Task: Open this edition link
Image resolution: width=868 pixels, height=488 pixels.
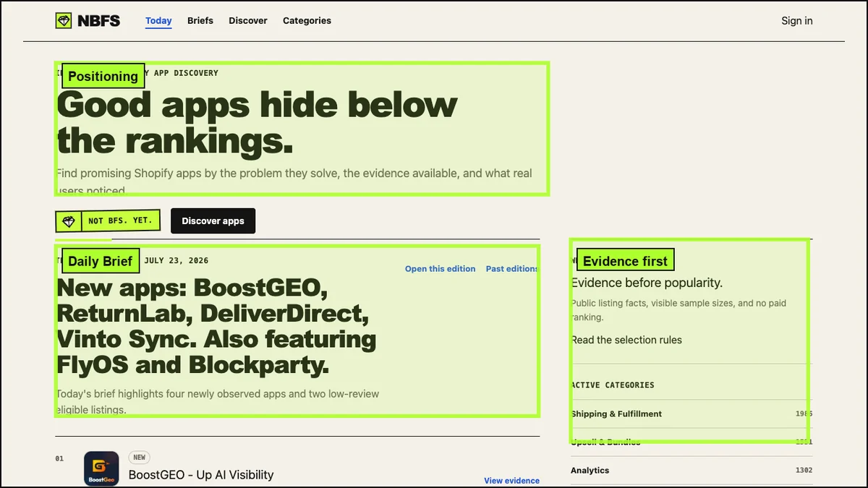Action: (440, 269)
